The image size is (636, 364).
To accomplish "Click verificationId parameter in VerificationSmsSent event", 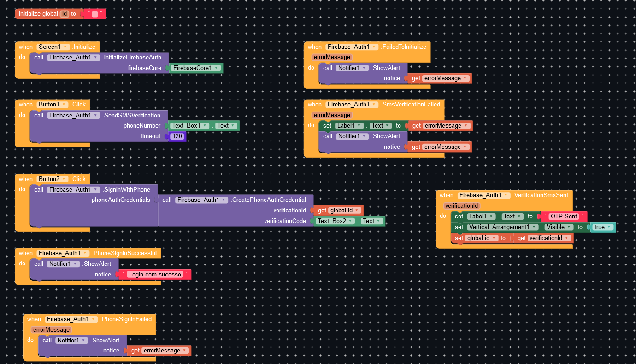I will tap(462, 206).
